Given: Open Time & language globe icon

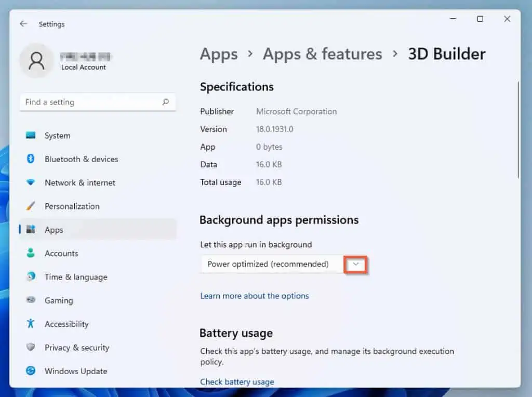Looking at the screenshot, I should 31,277.
